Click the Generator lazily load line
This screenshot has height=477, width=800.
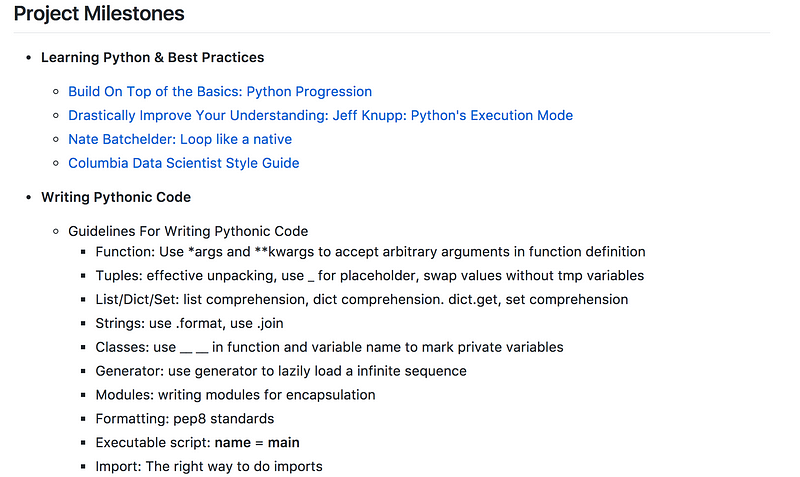click(x=281, y=371)
